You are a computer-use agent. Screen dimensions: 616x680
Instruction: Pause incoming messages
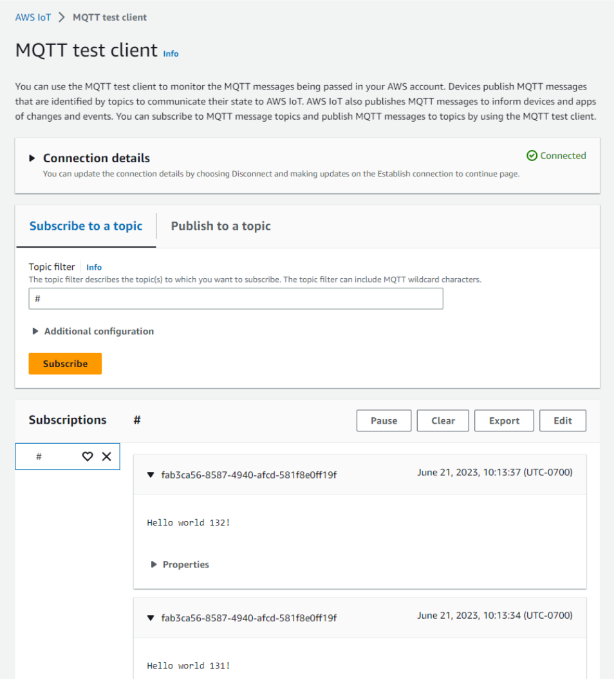(384, 420)
